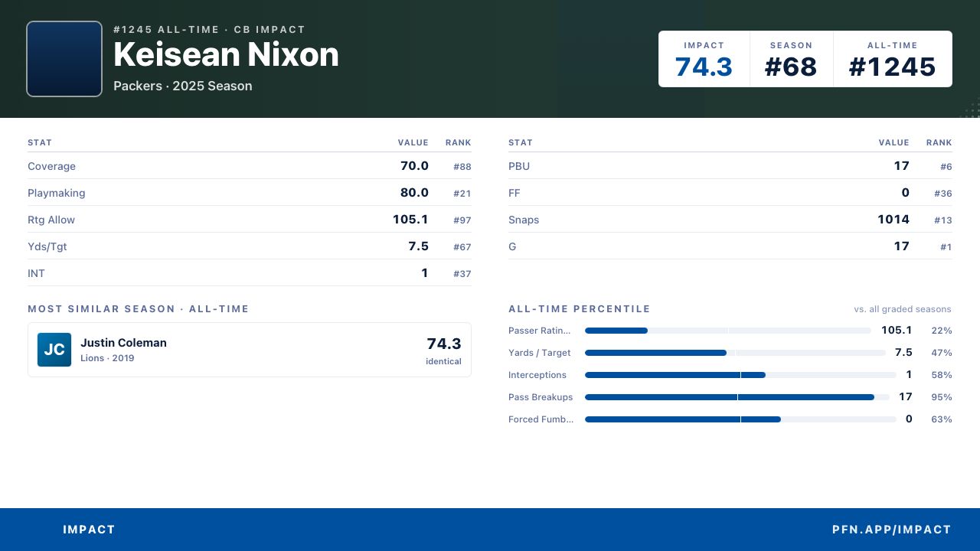Image resolution: width=980 pixels, height=551 pixels.
Task: Select the Coverage stat row
Action: 250,166
